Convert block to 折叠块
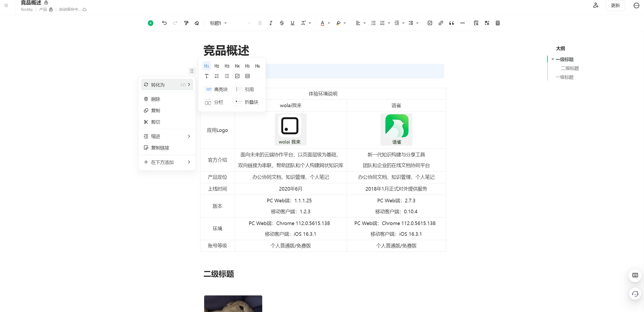This screenshot has height=312, width=644. coord(247,102)
